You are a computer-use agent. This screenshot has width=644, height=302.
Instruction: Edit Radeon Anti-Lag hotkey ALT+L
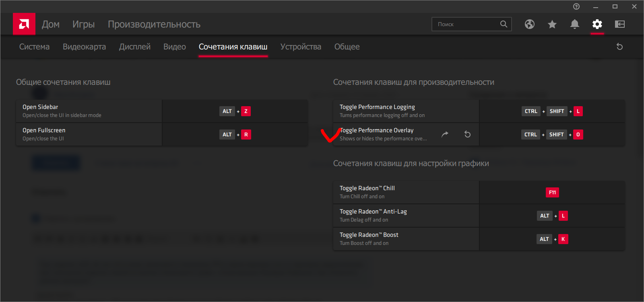coord(552,216)
